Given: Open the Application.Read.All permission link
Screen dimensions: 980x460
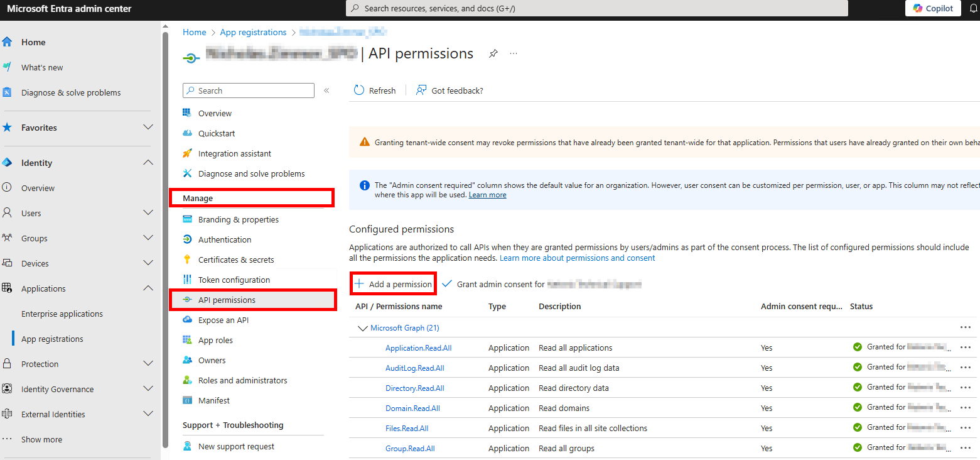Looking at the screenshot, I should coord(418,348).
